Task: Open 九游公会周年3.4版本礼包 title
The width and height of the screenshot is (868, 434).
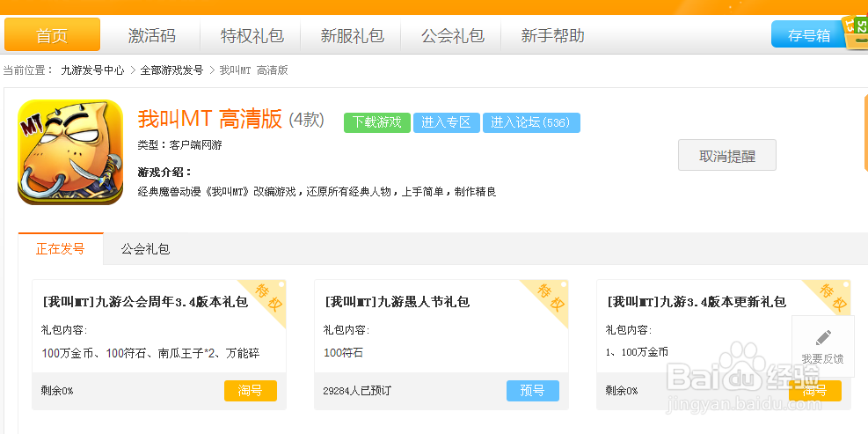Action: 146,302
